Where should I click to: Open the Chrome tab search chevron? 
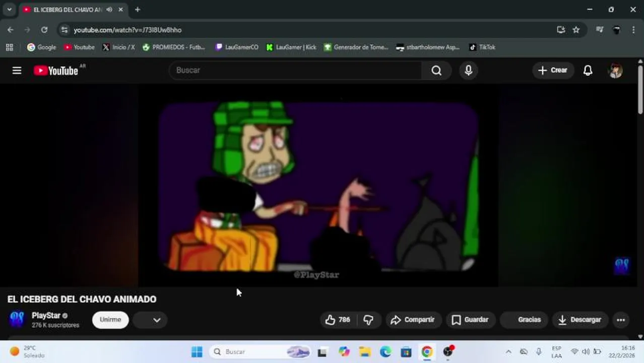[9, 9]
